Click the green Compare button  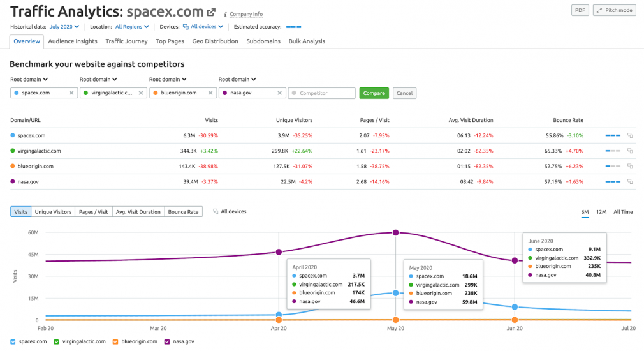[374, 93]
